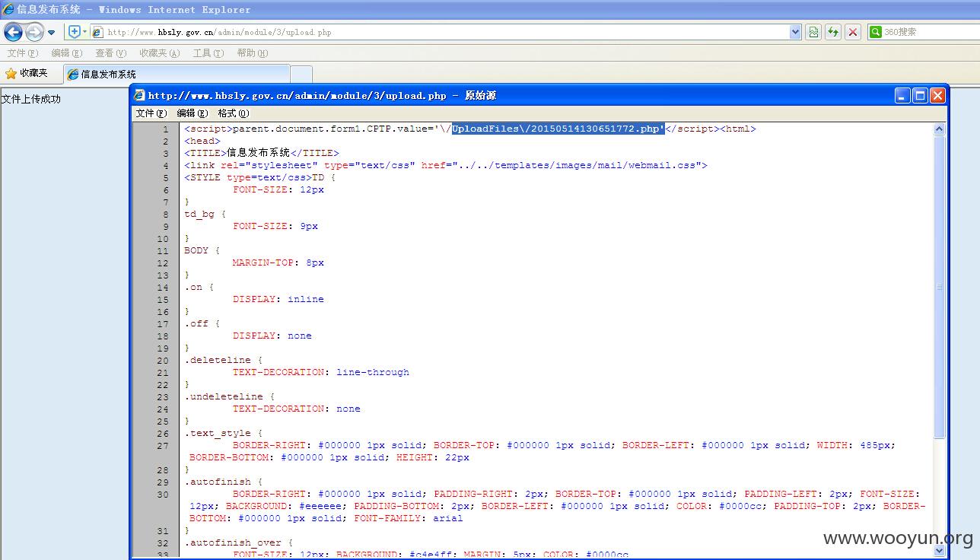Click the compatibility view icon

click(813, 32)
